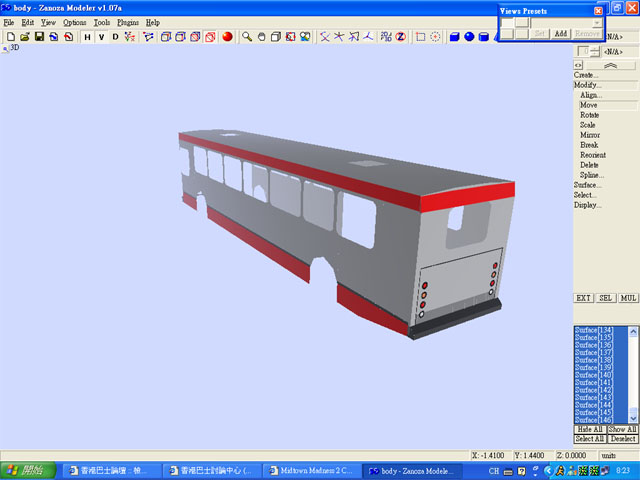The width and height of the screenshot is (640, 480).
Task: Click the surface list scrollbar down arrow
Action: [x=633, y=417]
